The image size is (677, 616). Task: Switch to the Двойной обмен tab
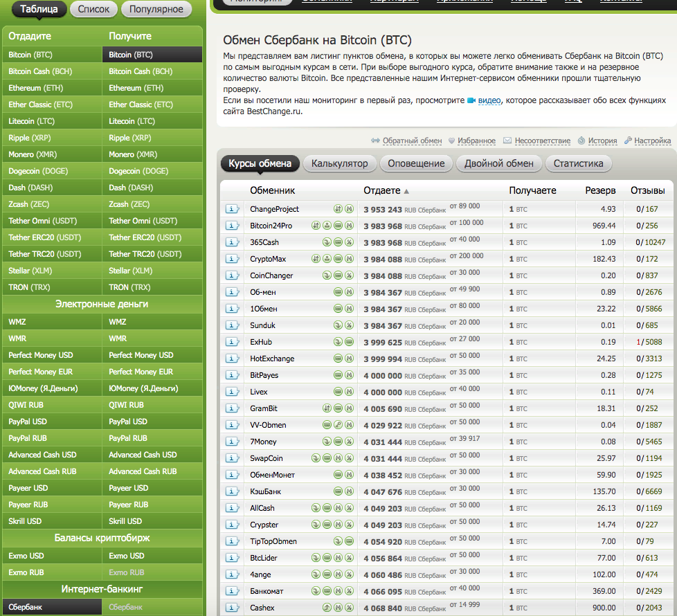tap(499, 163)
